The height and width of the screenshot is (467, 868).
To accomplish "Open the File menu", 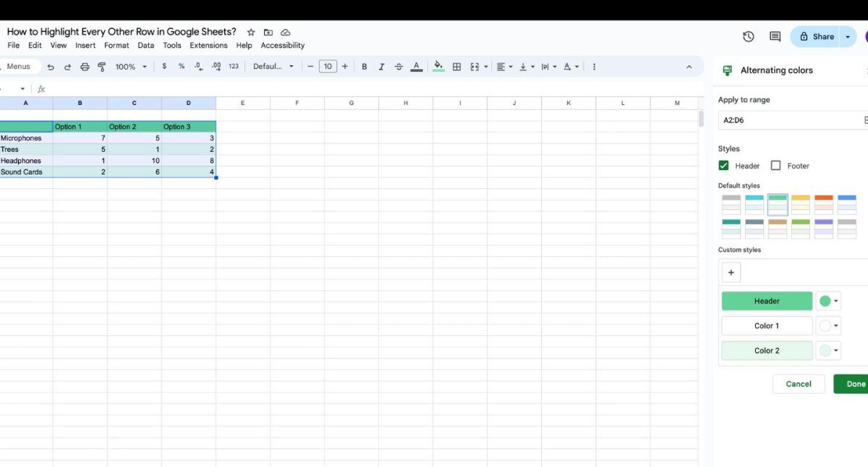I will 13,45.
